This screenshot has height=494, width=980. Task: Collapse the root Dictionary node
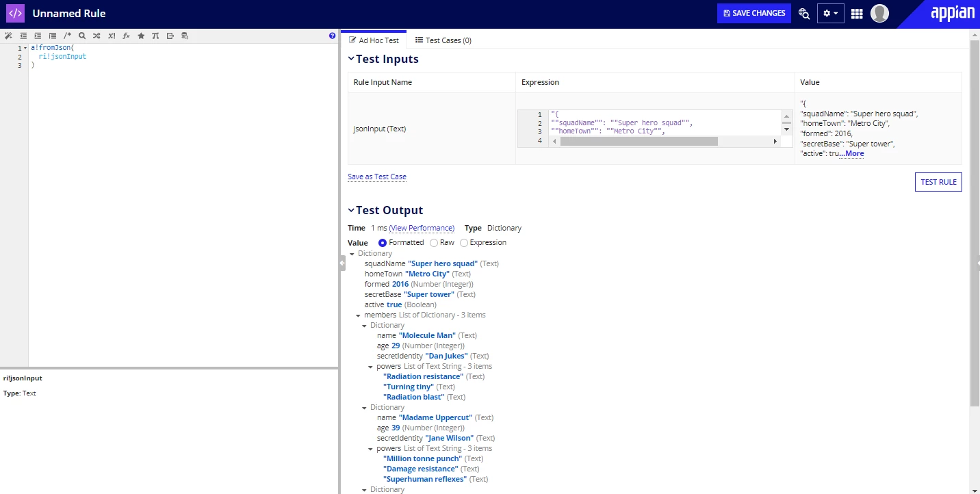click(352, 254)
